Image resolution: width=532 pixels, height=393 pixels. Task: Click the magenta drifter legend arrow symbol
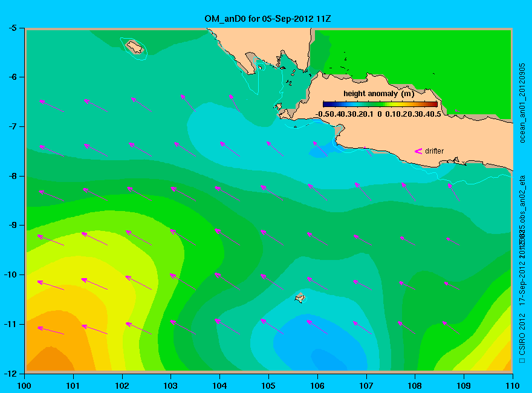pos(418,151)
